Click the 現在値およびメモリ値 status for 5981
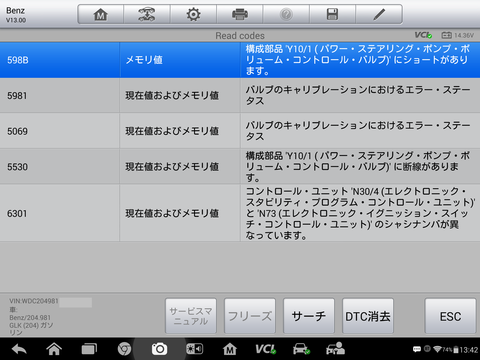 (172, 96)
